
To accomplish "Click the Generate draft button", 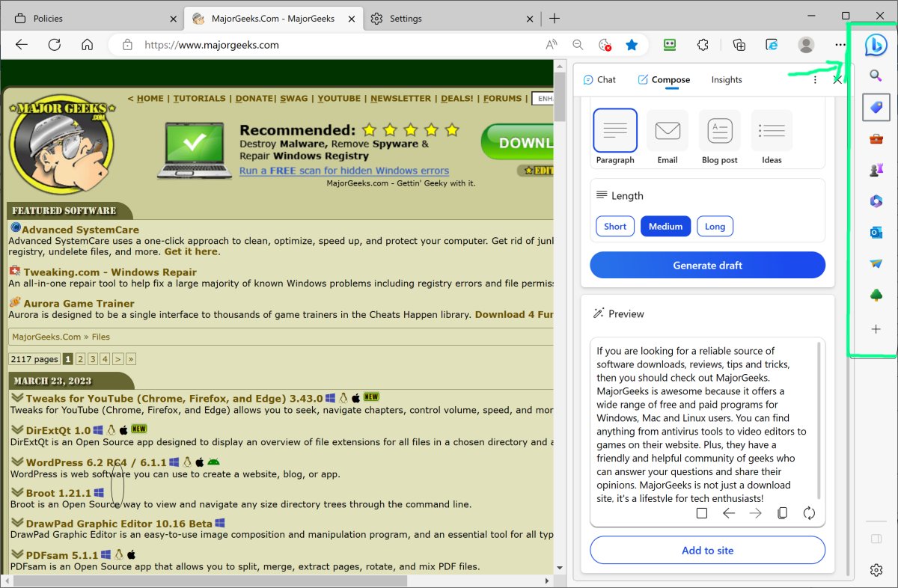I will [706, 265].
